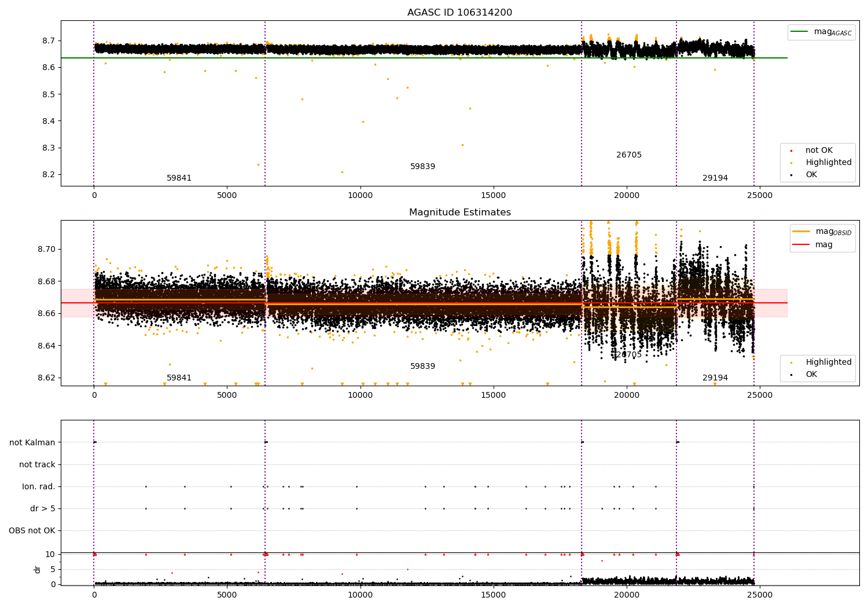The height and width of the screenshot is (608, 868).
Task: Click the red 'mag' legend line sample
Action: tap(801, 245)
